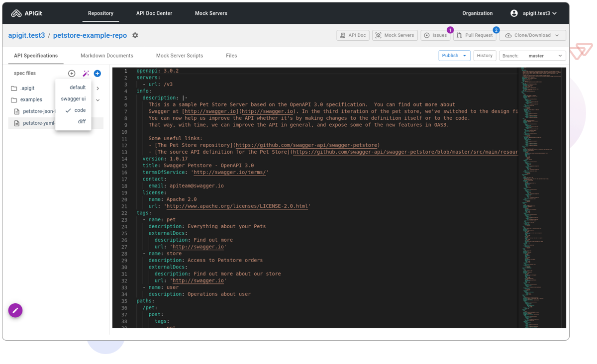The image size is (597, 364).
Task: Click the APIGit logo
Action: click(x=26, y=13)
